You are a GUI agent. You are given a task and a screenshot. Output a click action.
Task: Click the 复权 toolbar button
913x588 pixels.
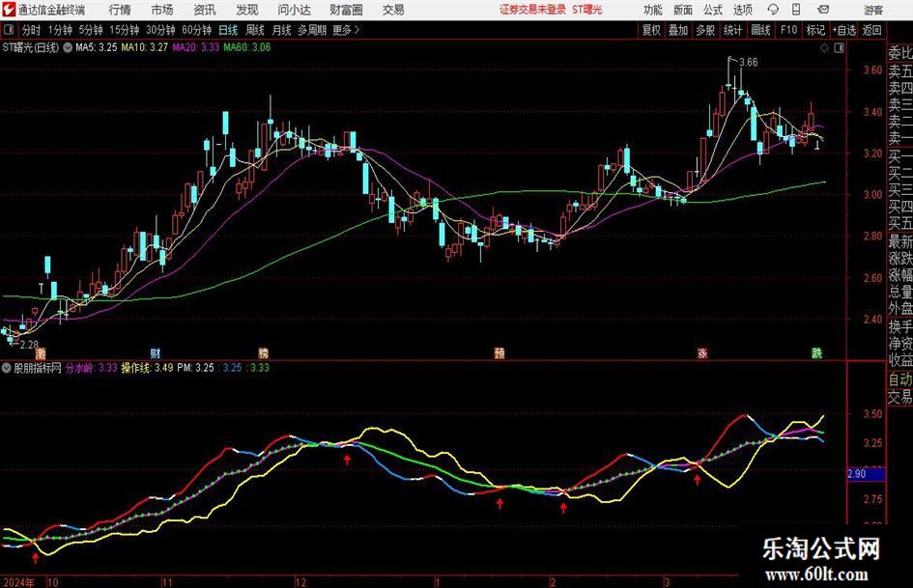point(651,30)
